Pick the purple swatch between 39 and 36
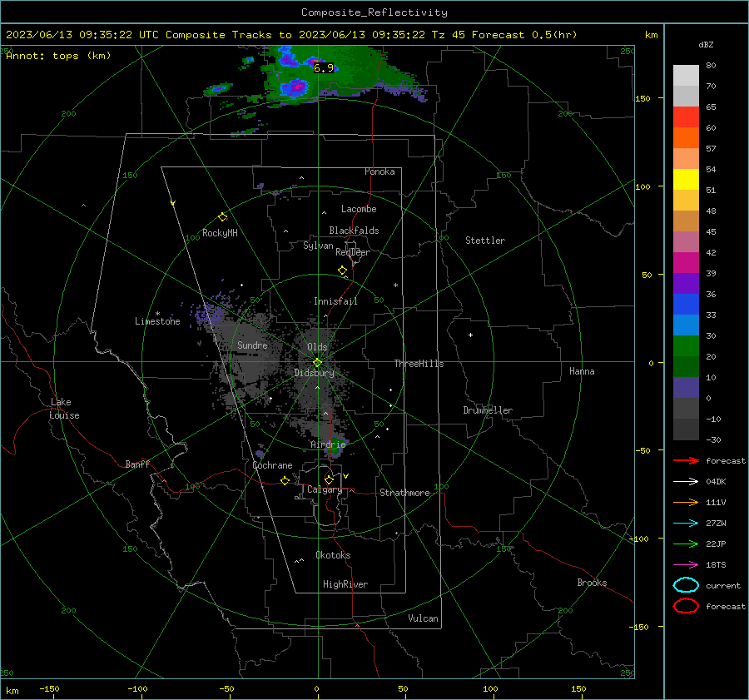749x700 pixels. click(x=686, y=283)
